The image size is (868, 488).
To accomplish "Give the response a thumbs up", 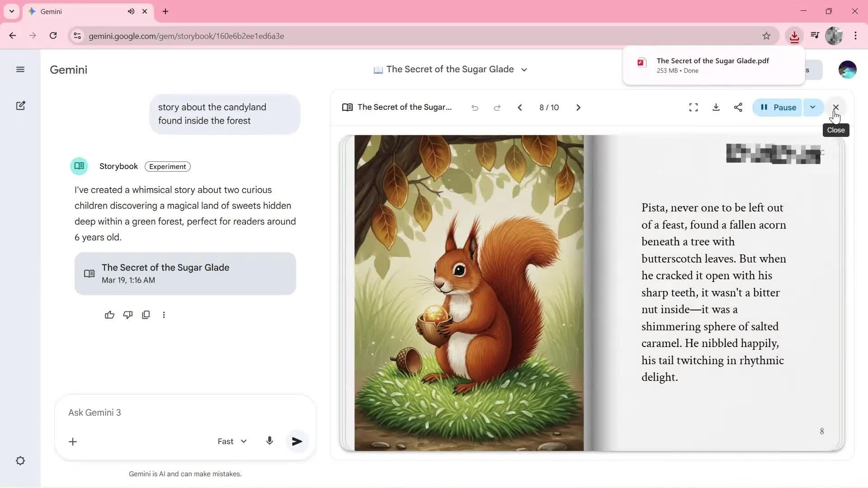I will click(109, 315).
